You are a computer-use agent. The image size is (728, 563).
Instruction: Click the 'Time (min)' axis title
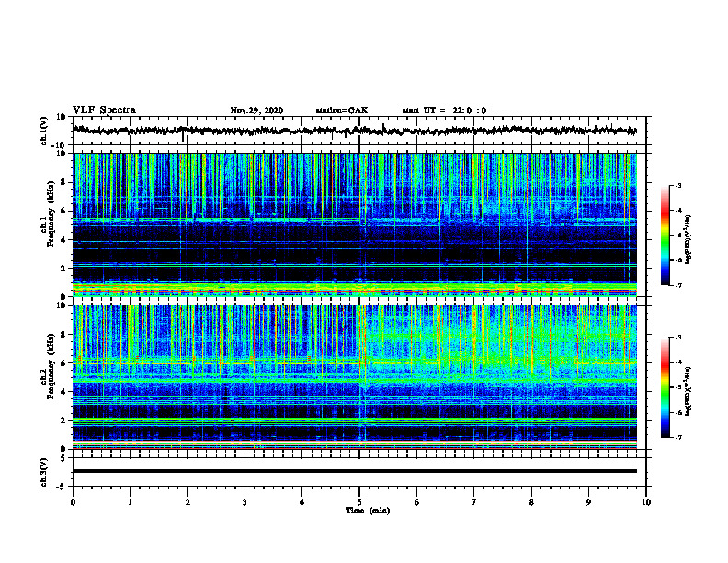(368, 511)
